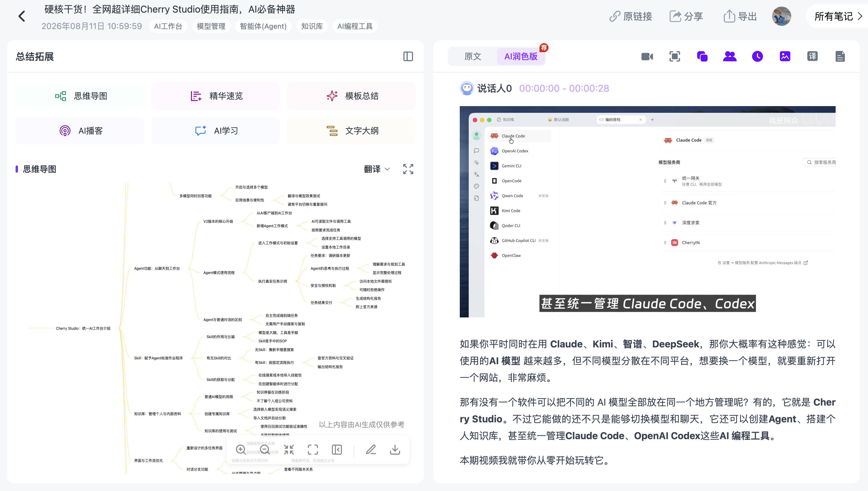
Task: Click the timestamp clock icon
Action: pos(757,56)
